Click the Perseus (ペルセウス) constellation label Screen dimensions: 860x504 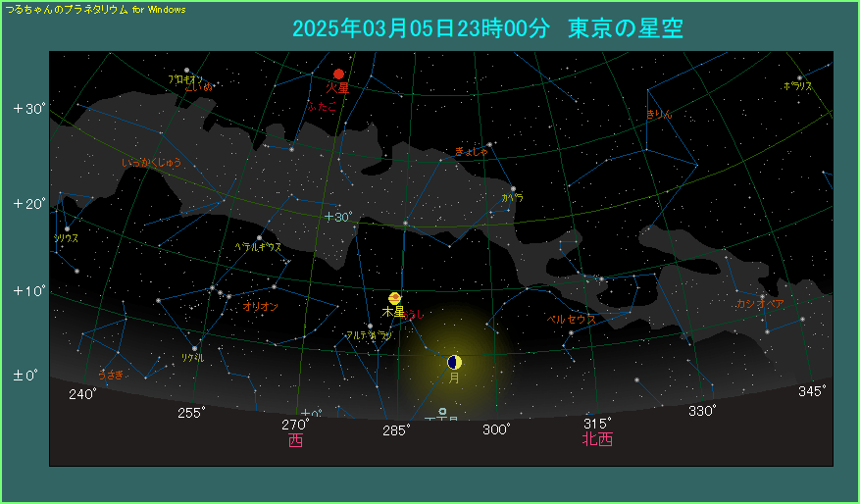tap(571, 320)
